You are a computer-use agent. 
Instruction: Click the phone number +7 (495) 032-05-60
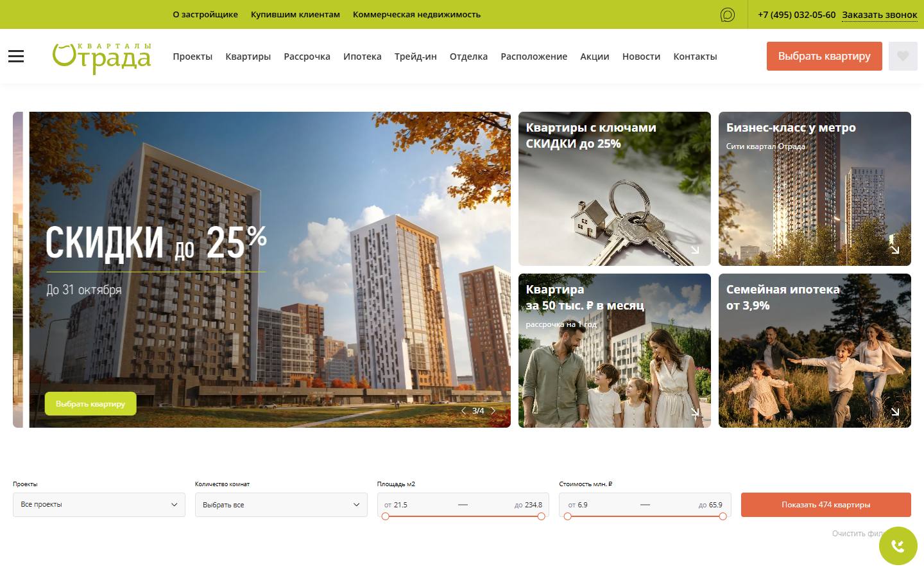[x=796, y=14]
